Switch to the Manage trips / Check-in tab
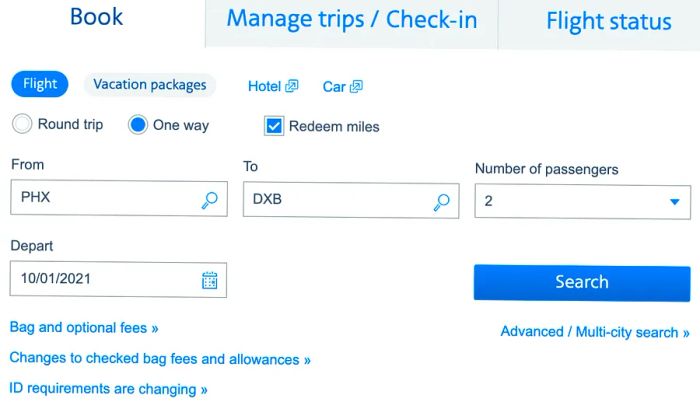Viewport: 700px width, 402px height. point(352,20)
